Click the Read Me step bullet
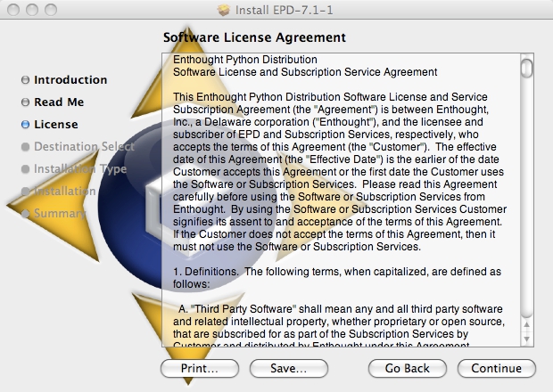The height and width of the screenshot is (392, 553). [x=25, y=102]
